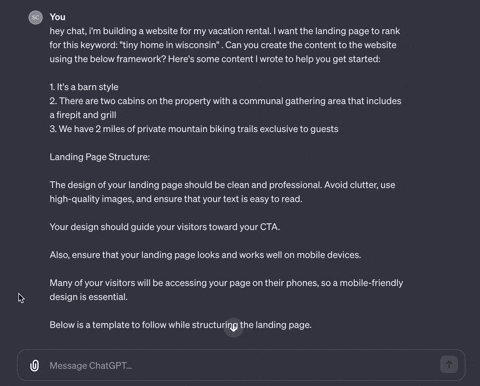This screenshot has height=386, width=480.
Task: Click the sentence about guiding visitors toward your CTA
Action: [x=165, y=227]
